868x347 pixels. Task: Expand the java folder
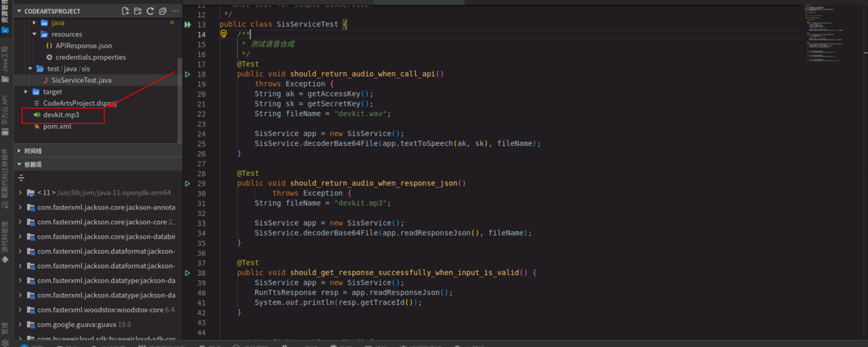click(34, 23)
